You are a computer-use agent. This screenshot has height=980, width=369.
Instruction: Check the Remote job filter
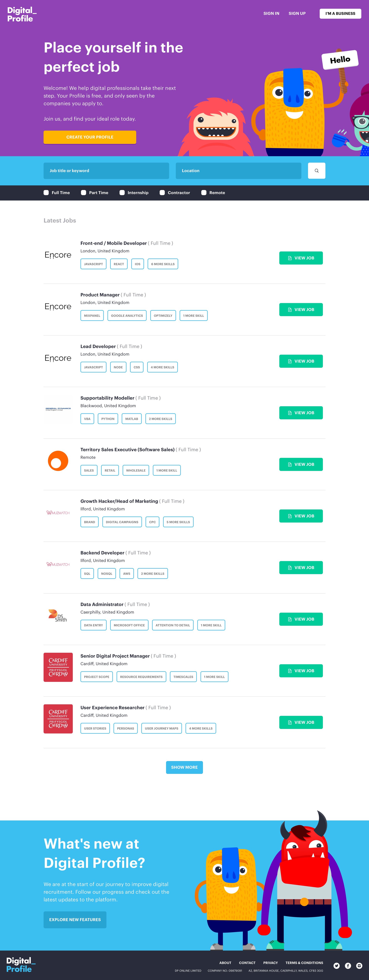click(x=204, y=193)
